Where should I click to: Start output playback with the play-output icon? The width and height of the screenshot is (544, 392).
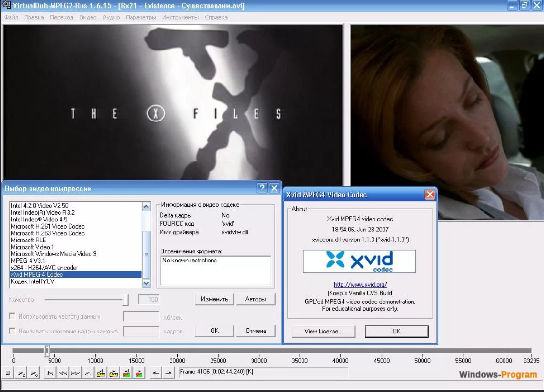pyautogui.click(x=34, y=373)
